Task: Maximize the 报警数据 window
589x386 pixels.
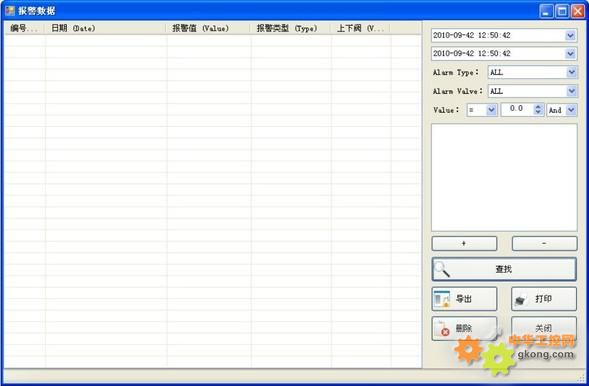Action: (x=562, y=11)
